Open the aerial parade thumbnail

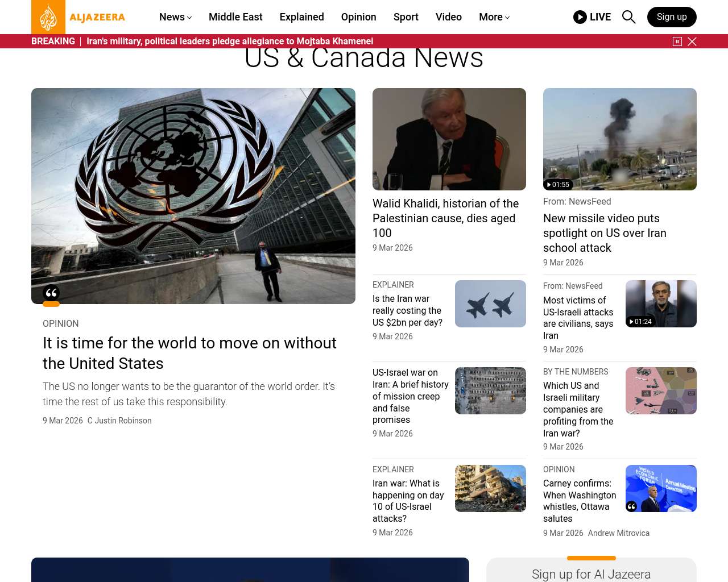click(490, 391)
